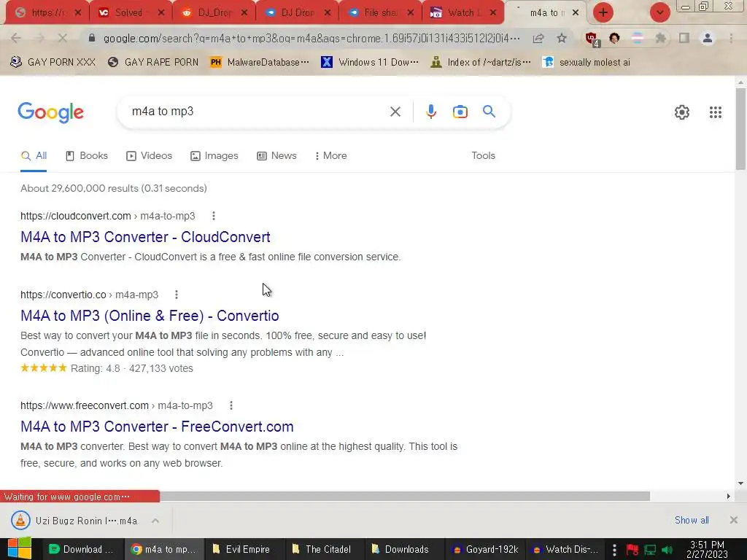
Task: Submit search with the magnifier icon
Action: pos(489,112)
